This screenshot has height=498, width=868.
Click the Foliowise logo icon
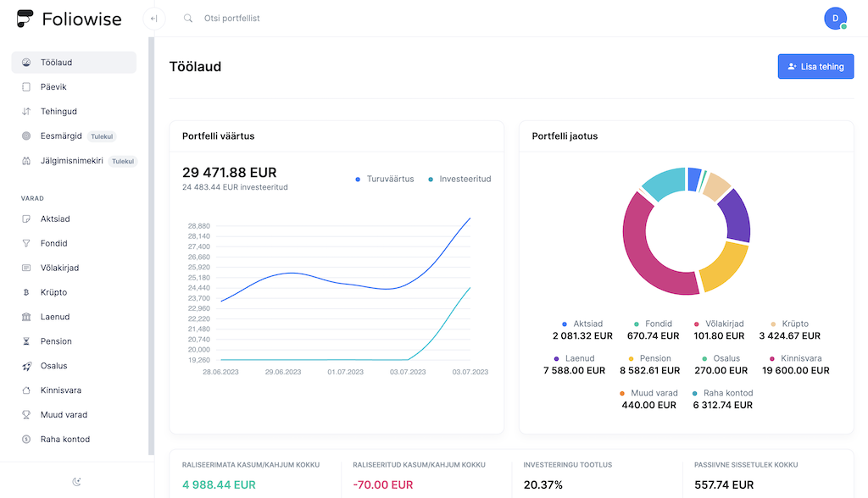coord(25,19)
